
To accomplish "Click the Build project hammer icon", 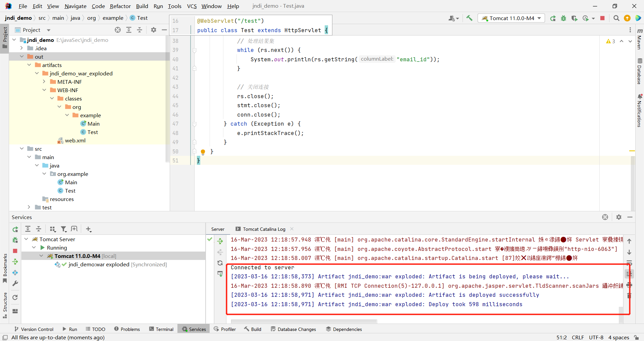I will tap(469, 18).
